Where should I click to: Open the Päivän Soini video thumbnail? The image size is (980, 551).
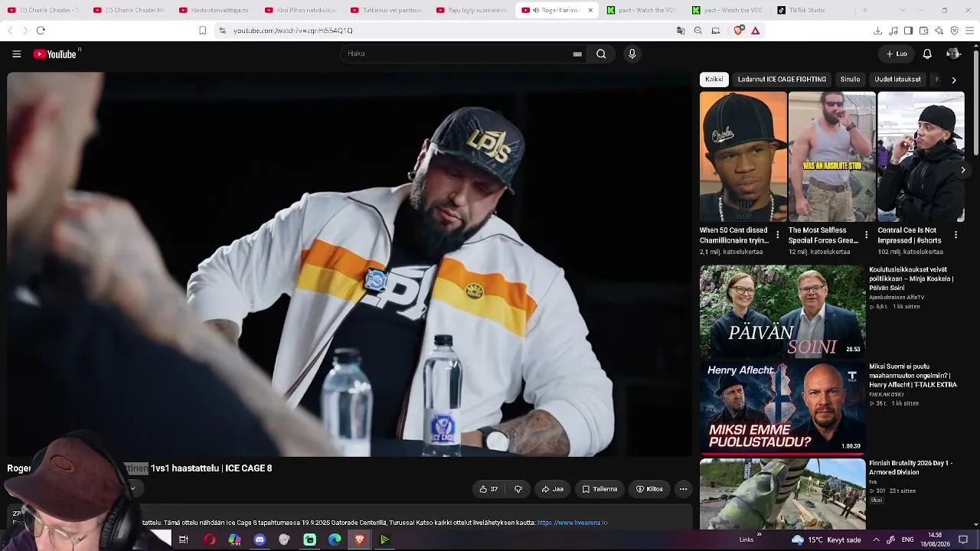[782, 311]
